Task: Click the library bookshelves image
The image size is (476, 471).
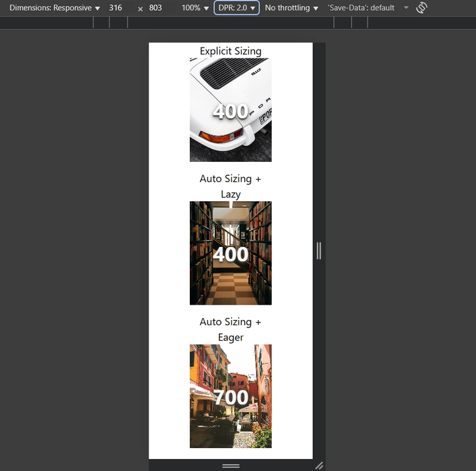Action: (230, 253)
